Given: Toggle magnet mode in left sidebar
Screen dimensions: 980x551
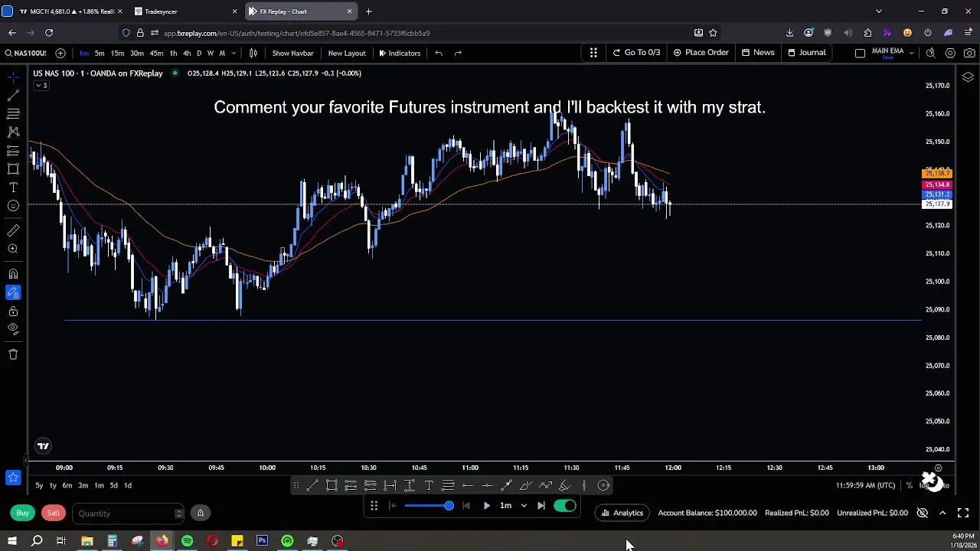Looking at the screenshot, I should coord(13,274).
